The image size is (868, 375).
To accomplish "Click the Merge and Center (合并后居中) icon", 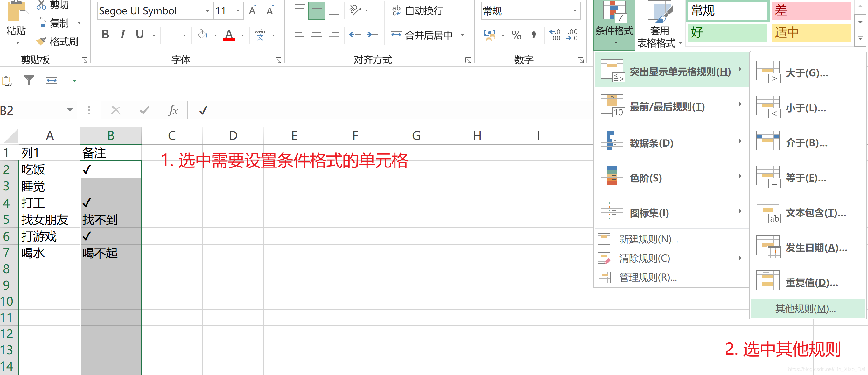I will (396, 35).
